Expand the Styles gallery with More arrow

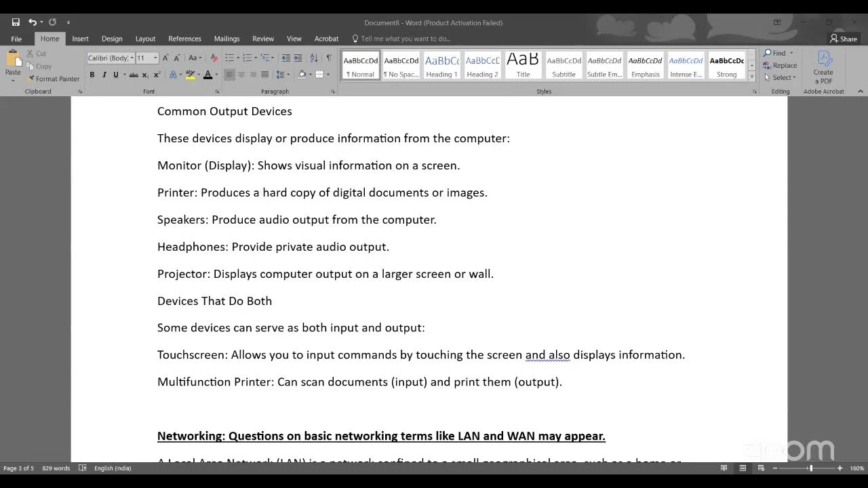(751, 75)
